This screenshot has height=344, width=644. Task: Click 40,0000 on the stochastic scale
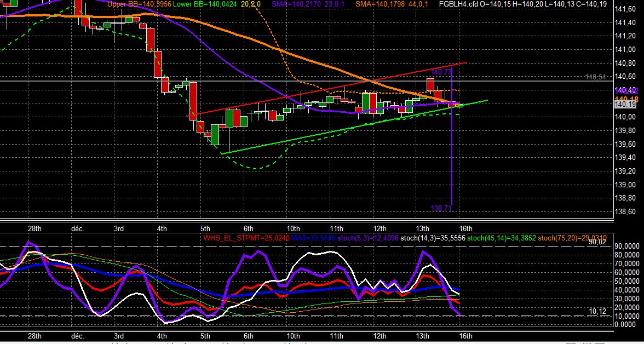tap(628, 290)
